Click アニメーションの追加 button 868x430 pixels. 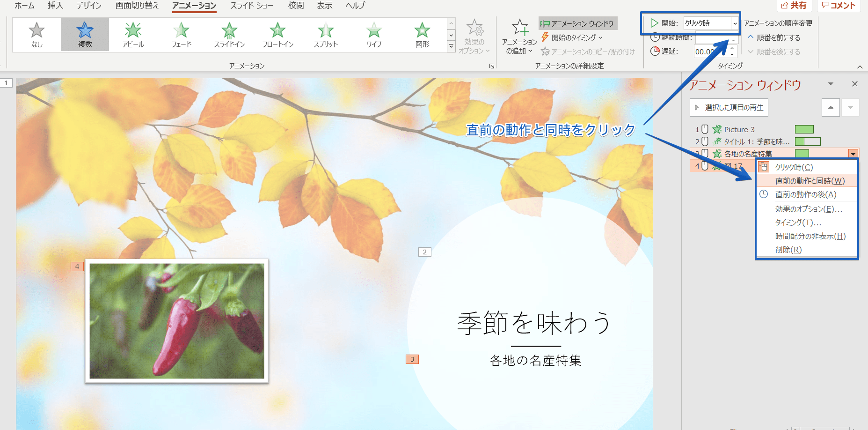point(519,37)
